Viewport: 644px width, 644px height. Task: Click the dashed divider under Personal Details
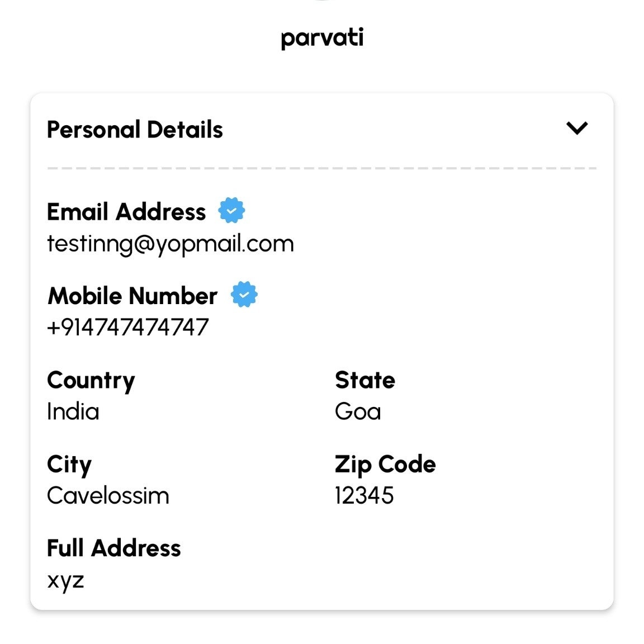click(x=322, y=168)
